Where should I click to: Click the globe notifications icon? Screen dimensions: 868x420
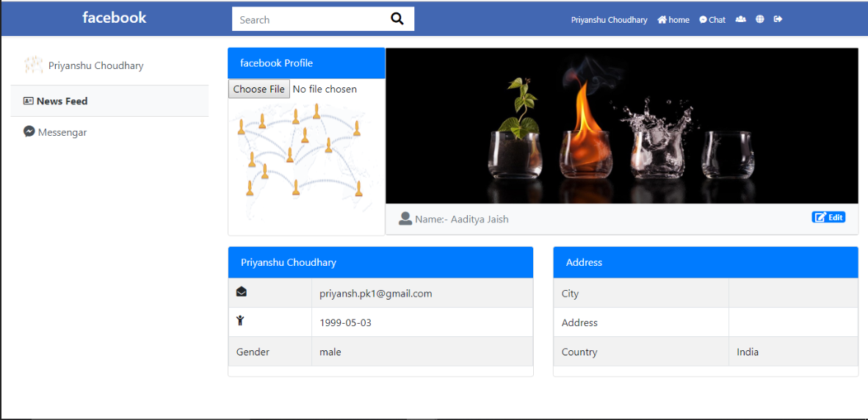tap(759, 19)
